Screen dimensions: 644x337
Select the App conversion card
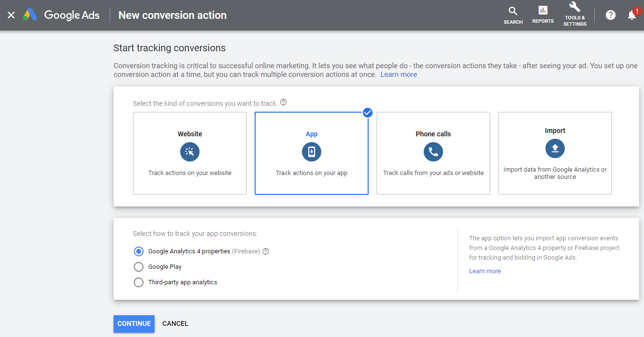pos(312,153)
